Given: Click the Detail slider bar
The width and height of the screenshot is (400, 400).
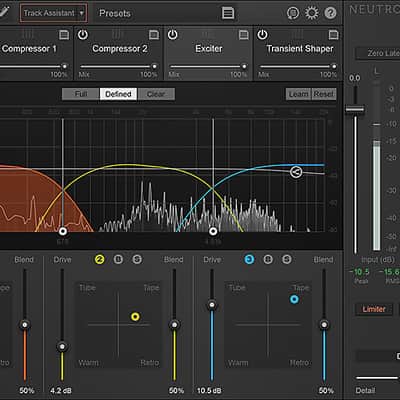Looking at the screenshot, I should (377, 378).
